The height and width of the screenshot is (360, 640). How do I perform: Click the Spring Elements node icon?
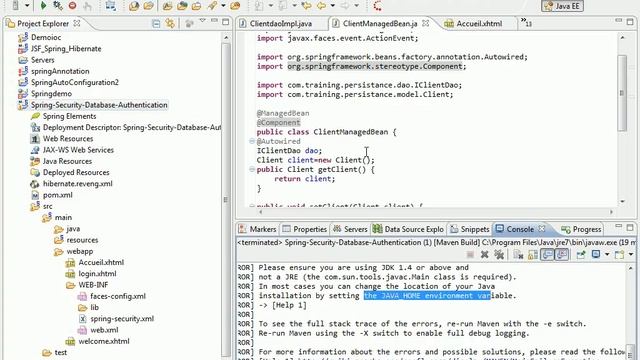pyautogui.click(x=36, y=116)
